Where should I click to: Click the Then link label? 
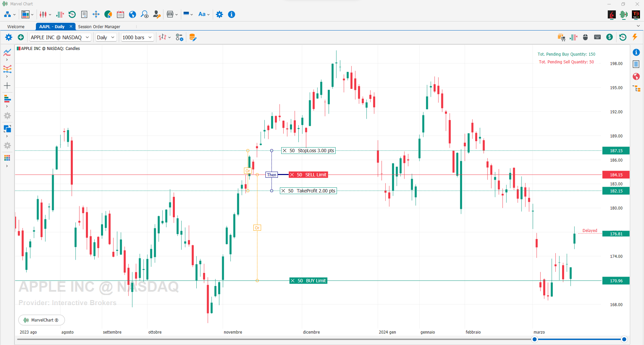coord(271,175)
